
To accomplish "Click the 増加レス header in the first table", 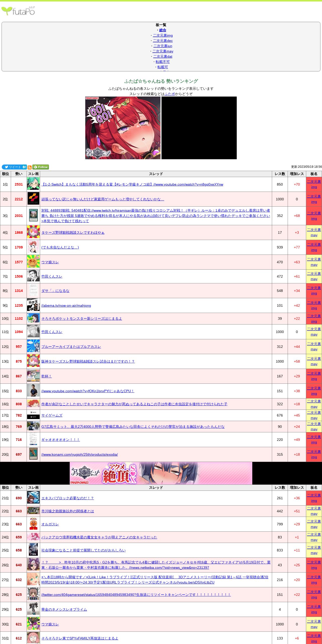I will click(x=297, y=174).
